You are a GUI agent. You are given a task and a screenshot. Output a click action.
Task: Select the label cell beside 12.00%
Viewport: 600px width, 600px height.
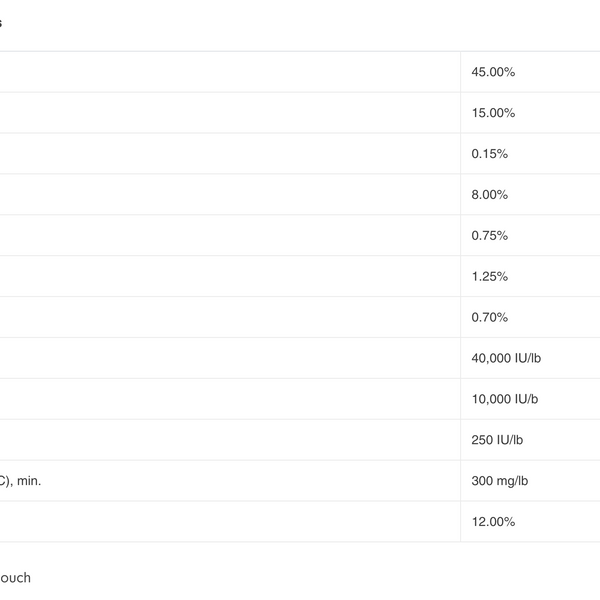[x=230, y=522]
